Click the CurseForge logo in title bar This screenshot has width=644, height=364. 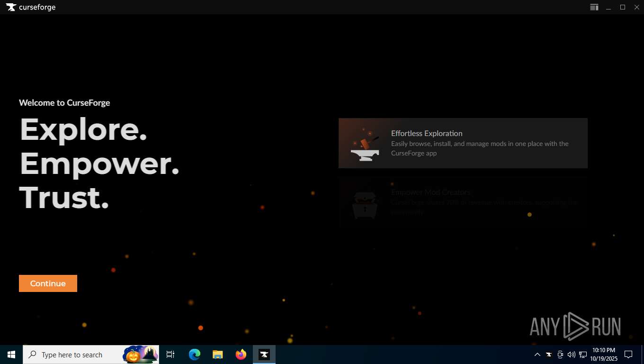(31, 7)
